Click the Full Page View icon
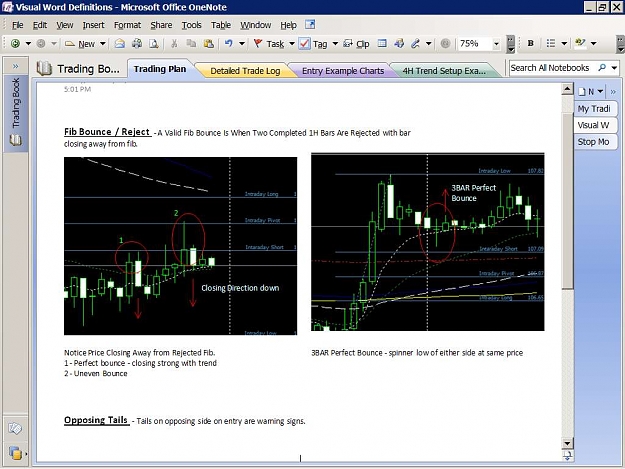Screen dimensions: 625x469 pos(399,43)
